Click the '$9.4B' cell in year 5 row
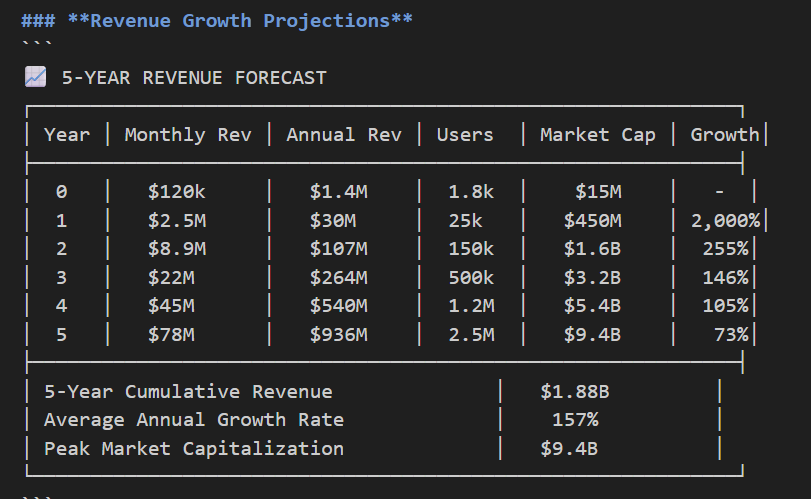This screenshot has width=811, height=499. [592, 335]
